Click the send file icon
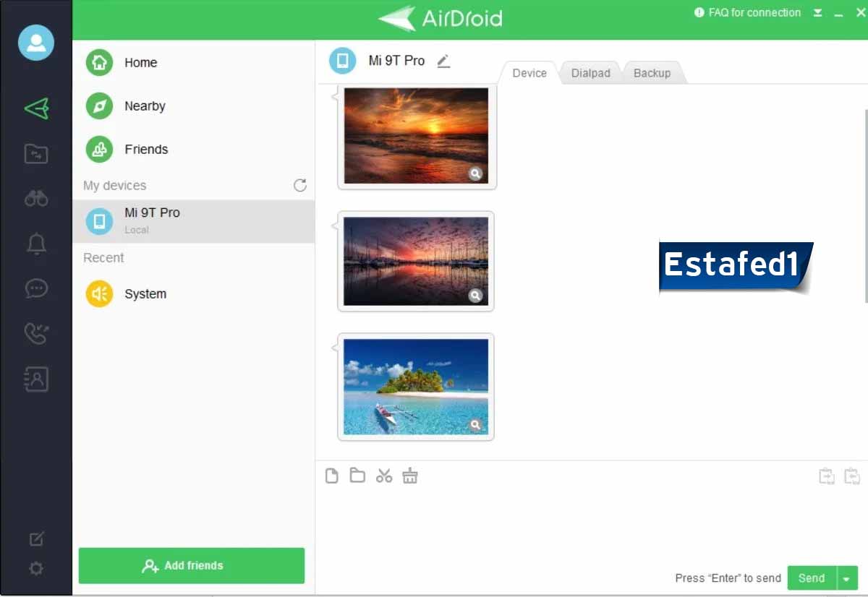Viewport: 868px width, 597px height. (x=332, y=476)
